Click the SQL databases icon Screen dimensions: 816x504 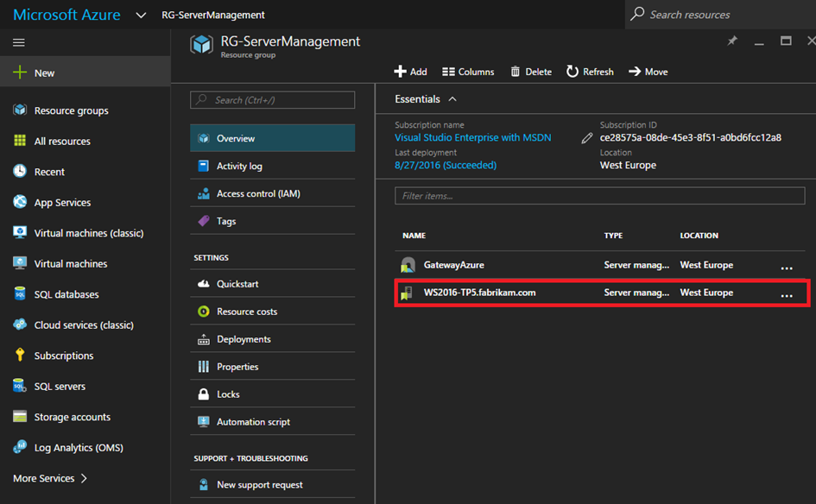[x=20, y=294]
